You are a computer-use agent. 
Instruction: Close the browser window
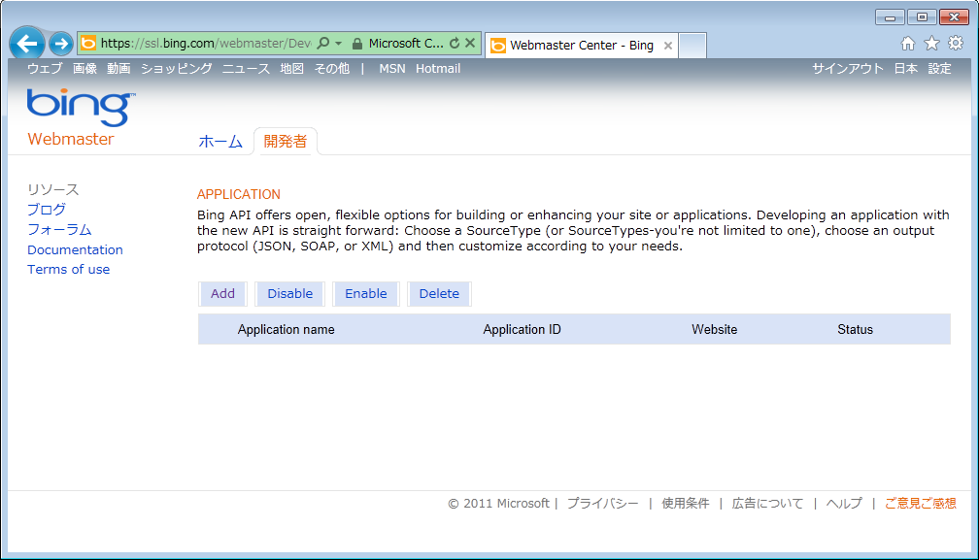tap(954, 16)
